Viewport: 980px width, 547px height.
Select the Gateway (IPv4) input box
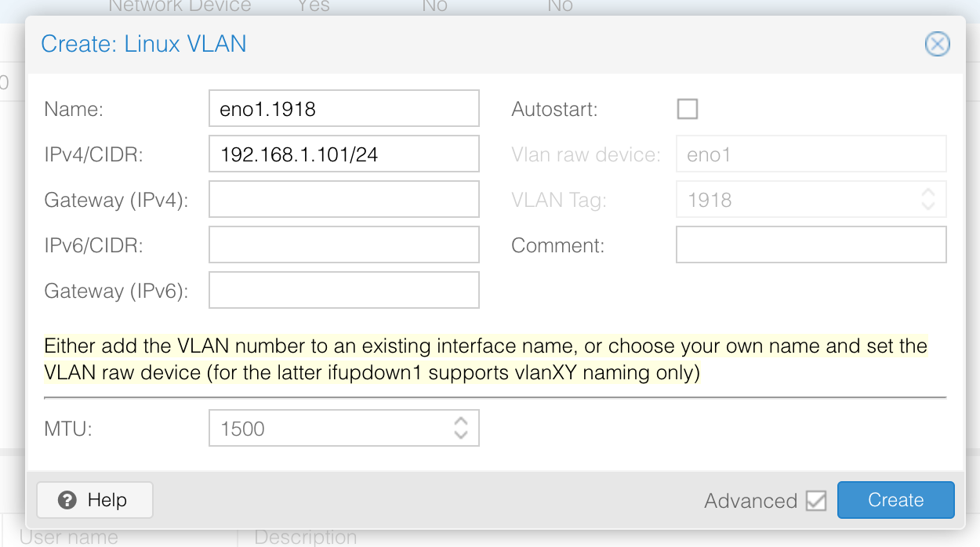(x=343, y=199)
